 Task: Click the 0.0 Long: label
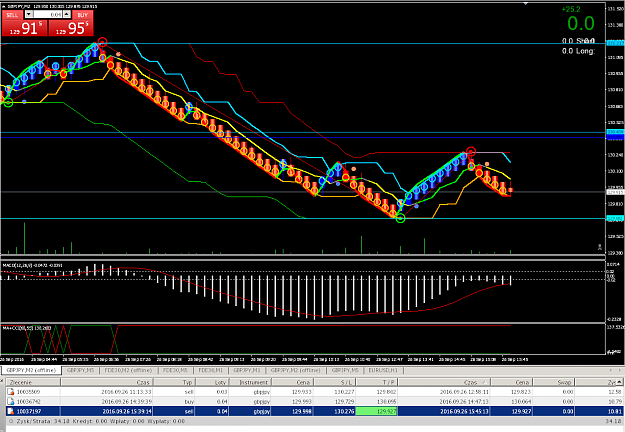[578, 51]
